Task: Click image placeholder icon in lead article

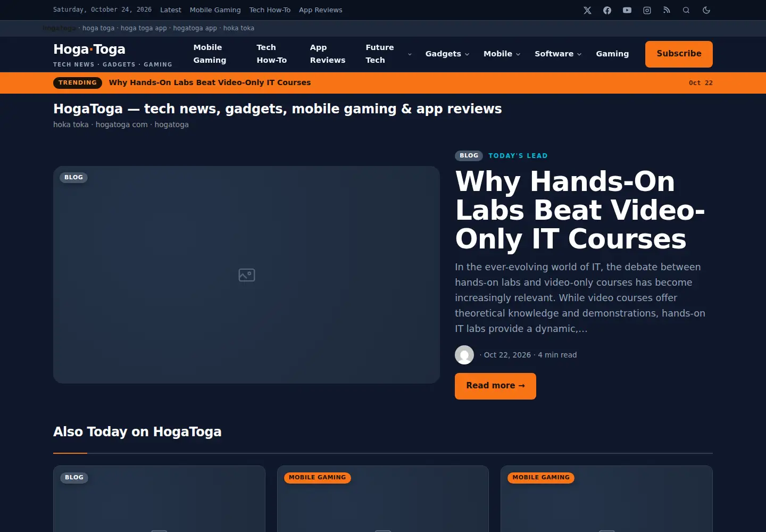Action: pos(247,275)
